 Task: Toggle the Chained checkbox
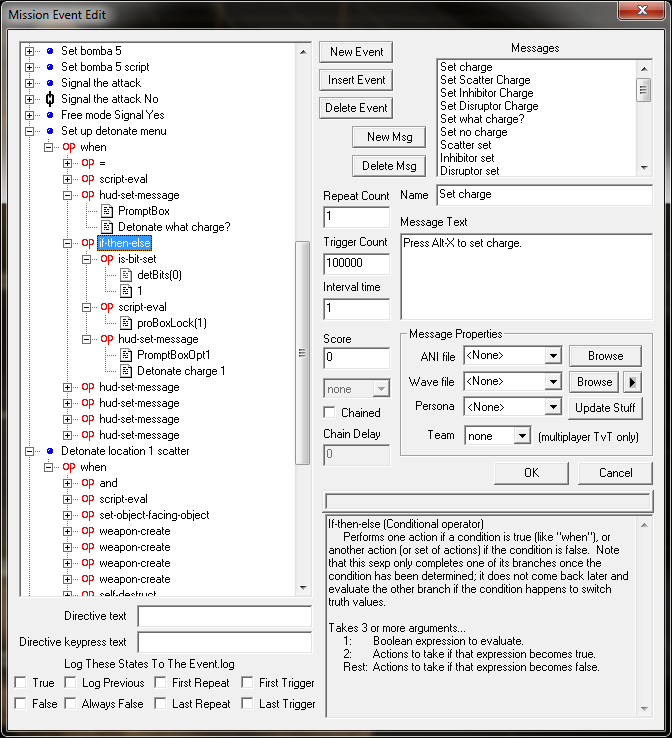(330, 413)
